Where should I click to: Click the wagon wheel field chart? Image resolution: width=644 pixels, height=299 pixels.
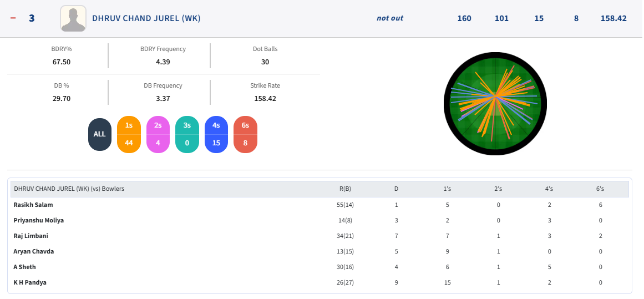495,103
